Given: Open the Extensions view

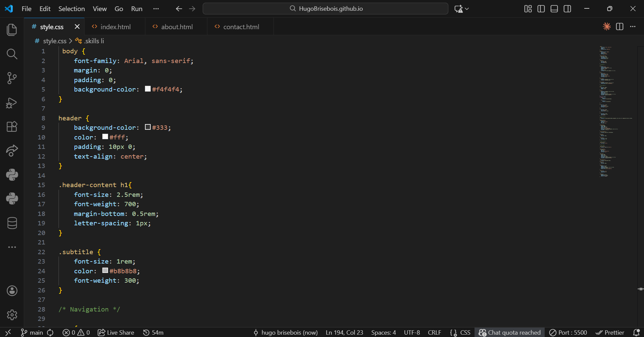Looking at the screenshot, I should 12,127.
